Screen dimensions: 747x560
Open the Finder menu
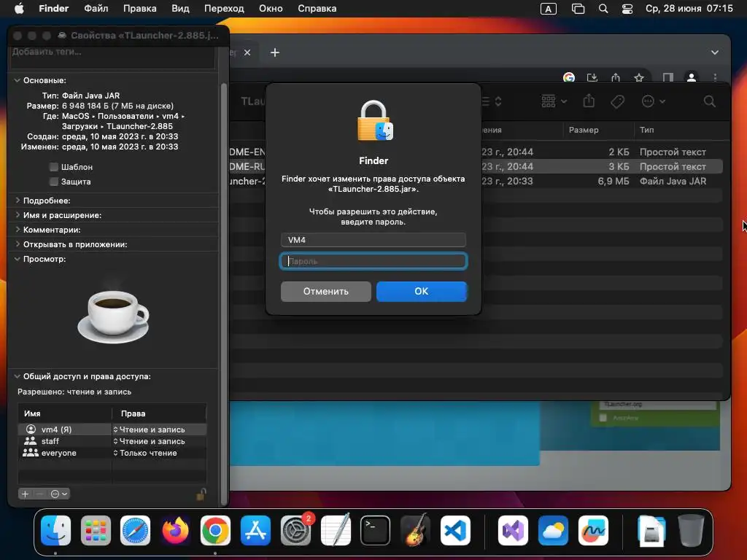(x=53, y=9)
